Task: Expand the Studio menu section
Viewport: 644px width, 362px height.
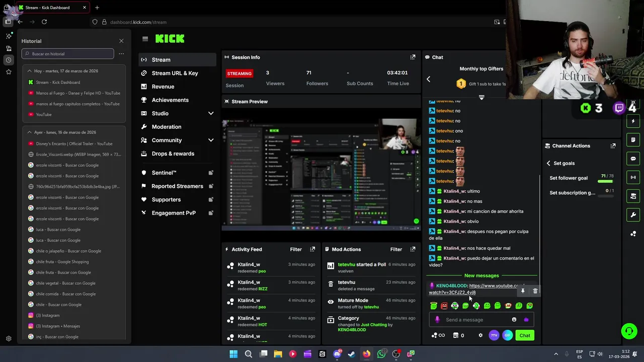Action: click(x=211, y=114)
